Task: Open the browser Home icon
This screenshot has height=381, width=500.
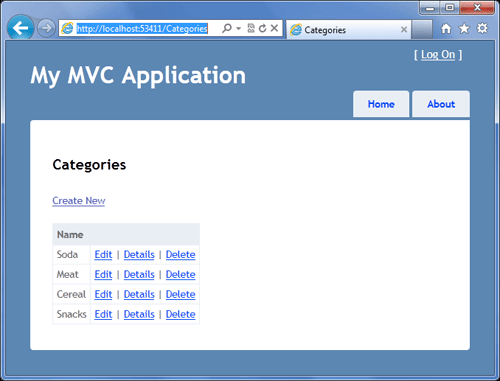Action: click(x=446, y=29)
